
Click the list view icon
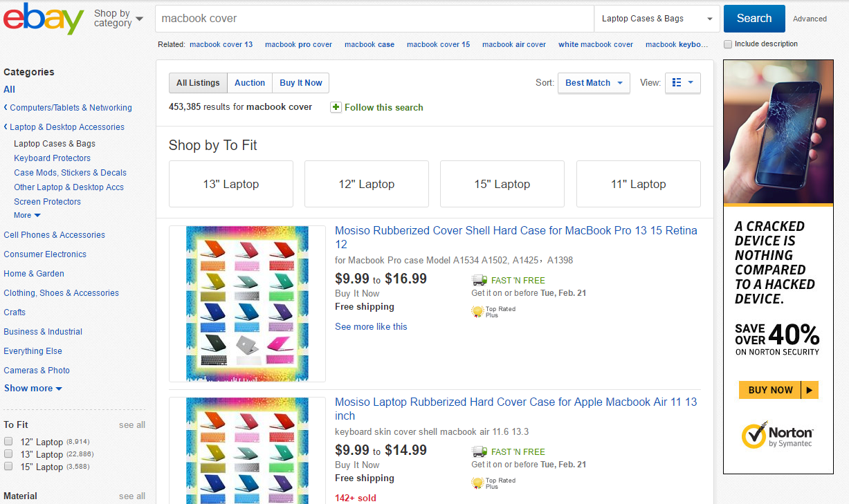(x=677, y=82)
